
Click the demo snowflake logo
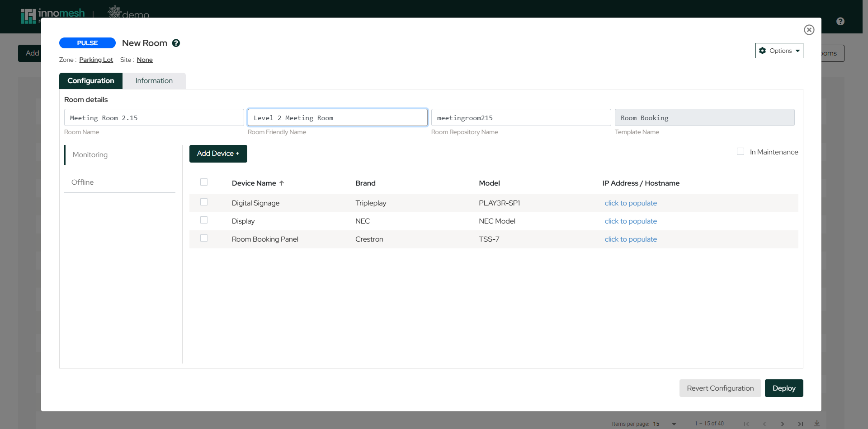click(x=128, y=12)
